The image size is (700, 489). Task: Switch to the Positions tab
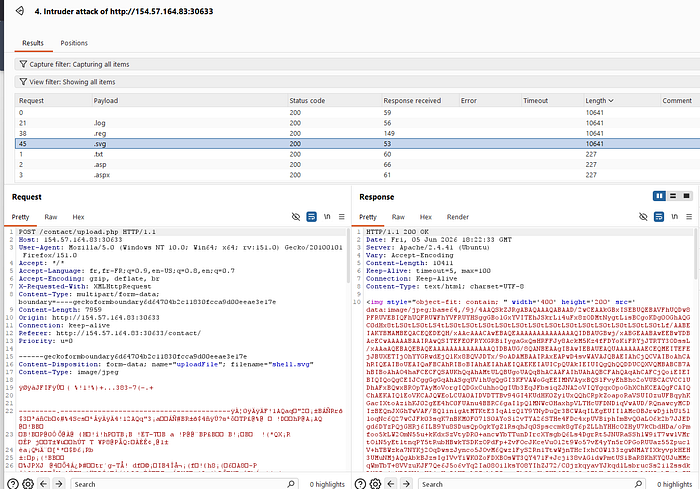(x=74, y=43)
